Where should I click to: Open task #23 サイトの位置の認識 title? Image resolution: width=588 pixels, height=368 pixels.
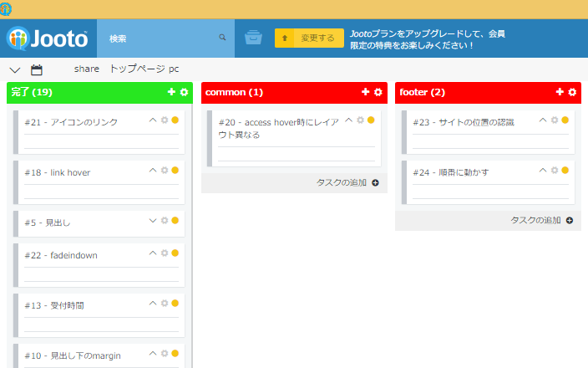464,122
